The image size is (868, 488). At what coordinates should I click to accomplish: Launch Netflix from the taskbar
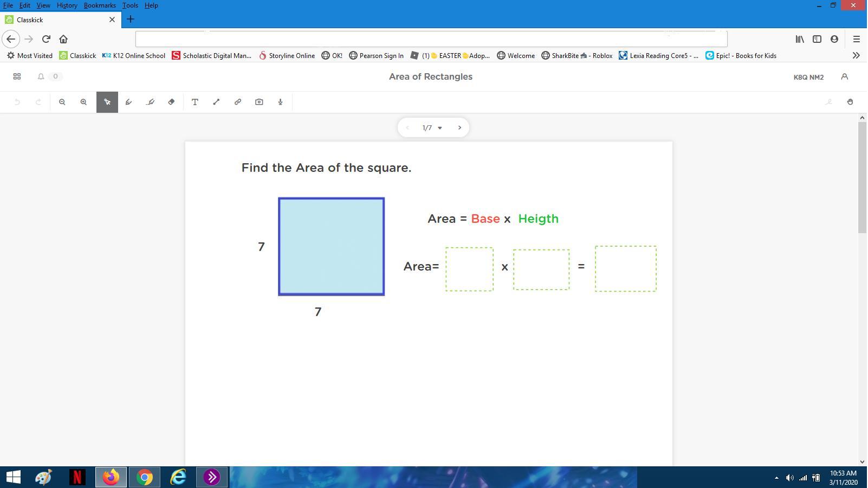pyautogui.click(x=77, y=477)
